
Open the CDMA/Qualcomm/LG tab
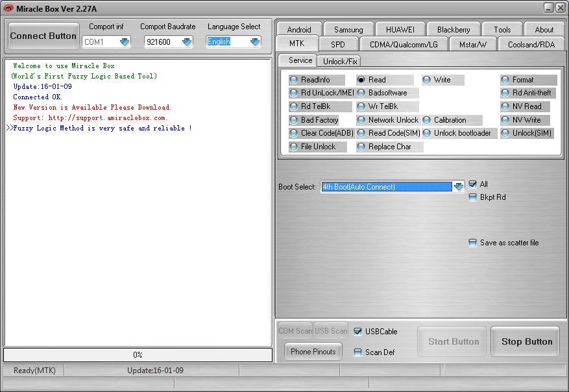click(404, 44)
